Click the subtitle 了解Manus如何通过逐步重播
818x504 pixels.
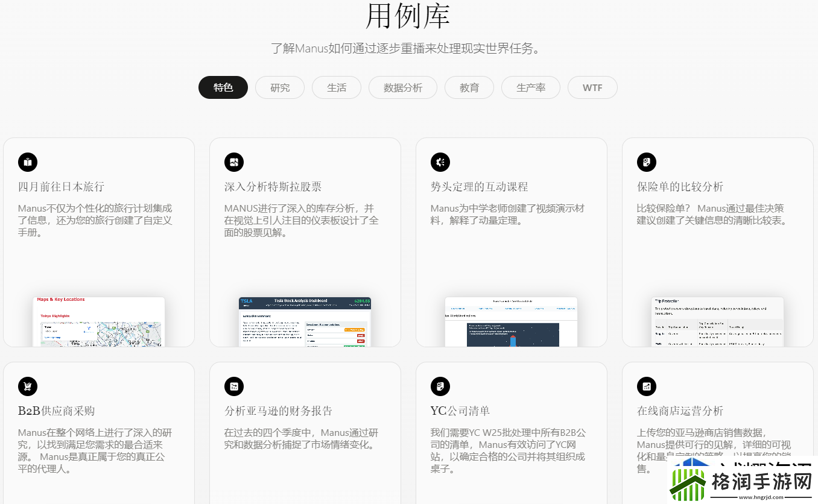tap(408, 49)
